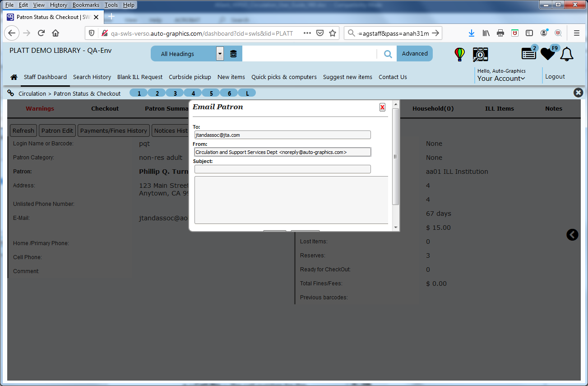The height and width of the screenshot is (386, 588).
Task: Expand Your Account menu
Action: point(501,79)
